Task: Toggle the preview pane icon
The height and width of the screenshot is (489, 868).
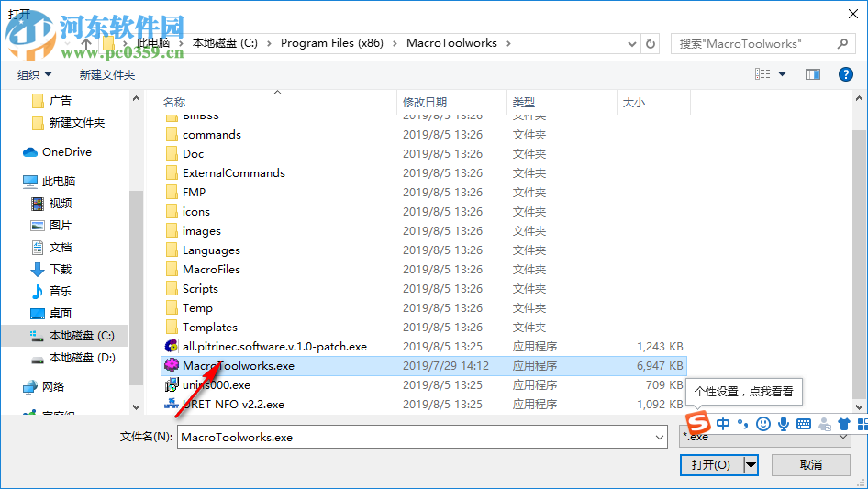Action: pos(813,74)
